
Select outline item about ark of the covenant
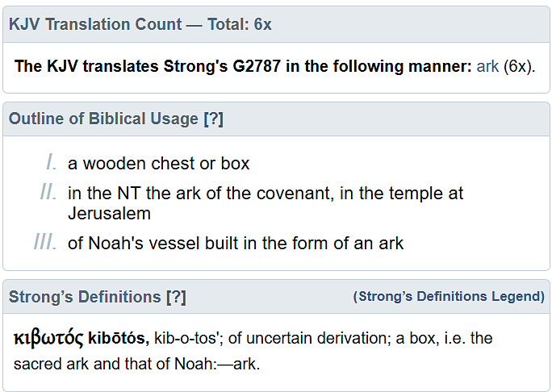(266, 203)
